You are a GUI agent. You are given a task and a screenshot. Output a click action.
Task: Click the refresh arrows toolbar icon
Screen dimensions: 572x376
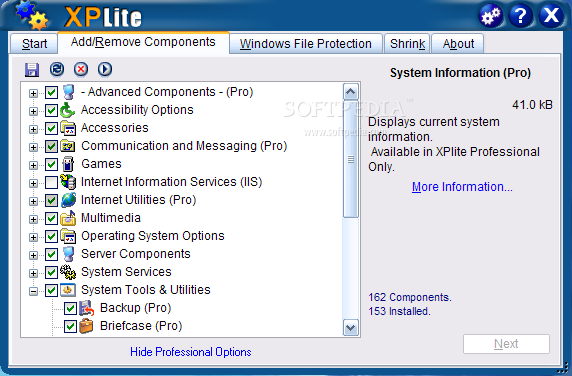[57, 69]
